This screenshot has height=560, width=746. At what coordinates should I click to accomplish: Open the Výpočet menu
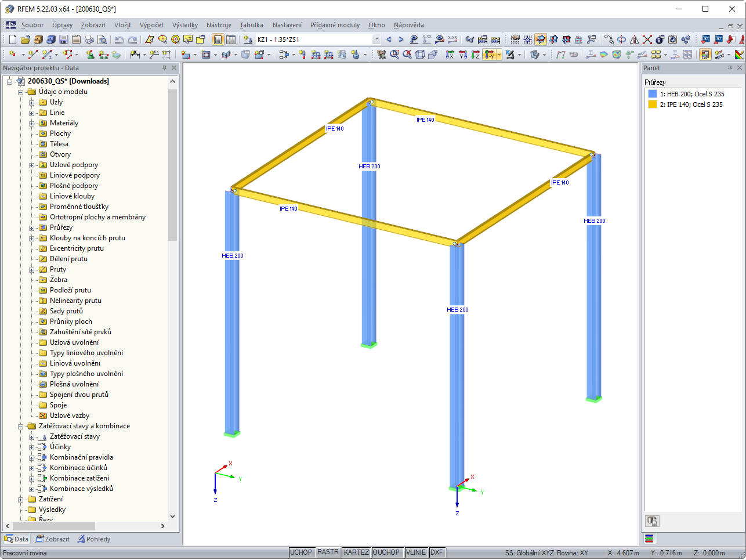point(151,25)
